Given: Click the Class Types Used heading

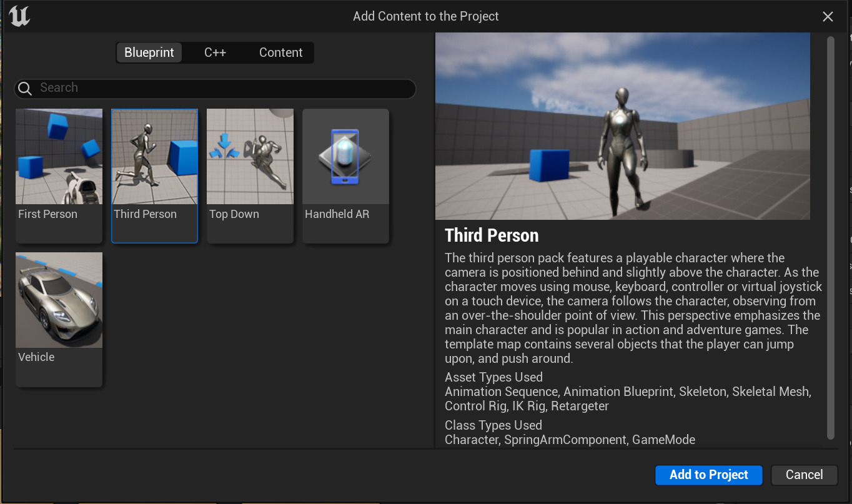Looking at the screenshot, I should click(x=493, y=425).
